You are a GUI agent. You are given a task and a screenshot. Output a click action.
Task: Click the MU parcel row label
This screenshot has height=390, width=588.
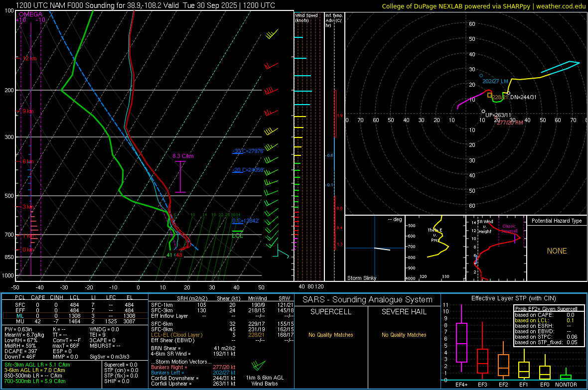[x=20, y=321]
